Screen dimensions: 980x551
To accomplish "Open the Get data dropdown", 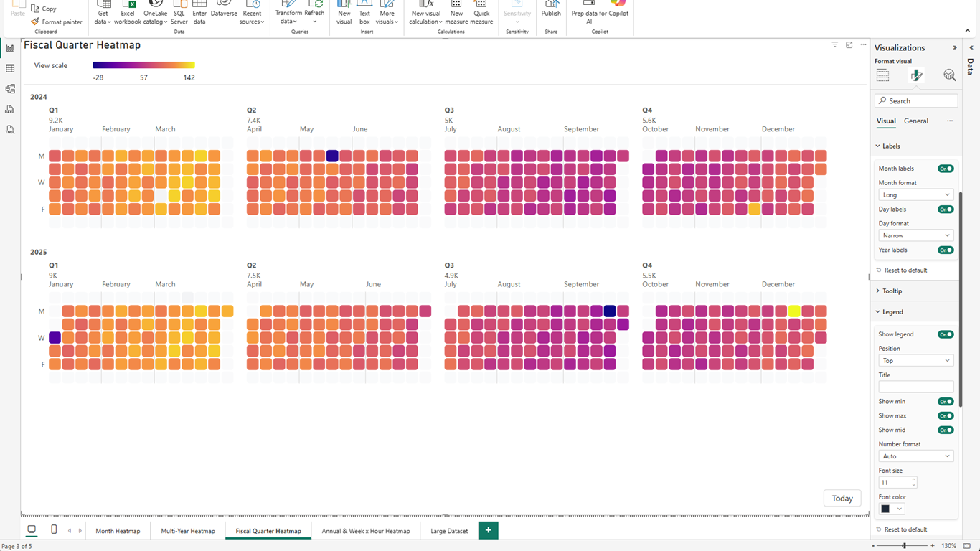I will click(x=103, y=13).
